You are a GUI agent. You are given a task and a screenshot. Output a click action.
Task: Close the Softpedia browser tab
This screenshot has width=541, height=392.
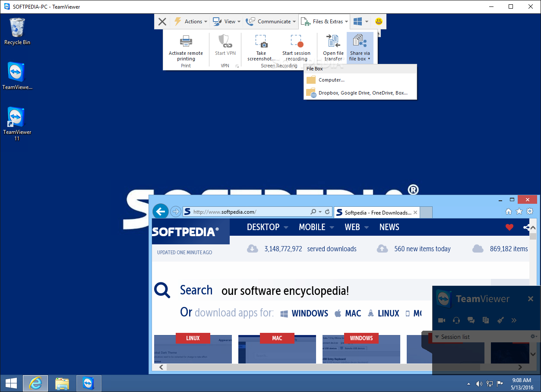click(415, 212)
